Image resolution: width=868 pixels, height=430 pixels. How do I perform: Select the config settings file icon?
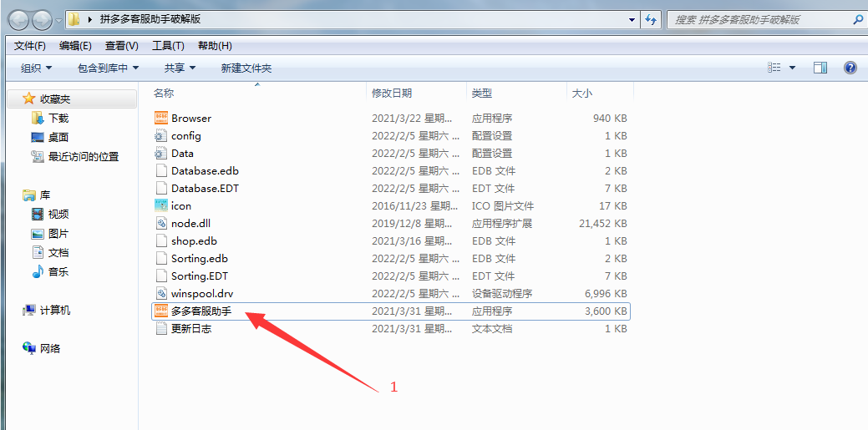coord(161,136)
